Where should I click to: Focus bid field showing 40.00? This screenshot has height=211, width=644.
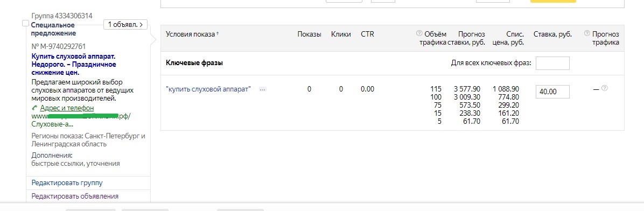(x=552, y=92)
